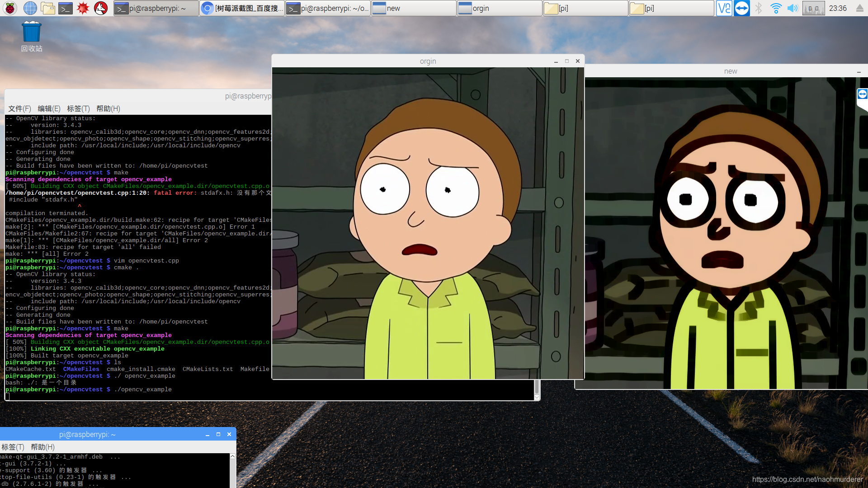Open the 标签(T) menu in the opencvtest terminal
This screenshot has width=868, height=488.
coord(78,108)
